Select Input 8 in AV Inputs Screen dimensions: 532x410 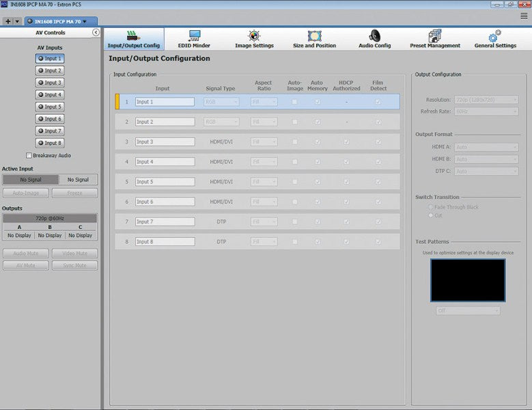(50, 143)
